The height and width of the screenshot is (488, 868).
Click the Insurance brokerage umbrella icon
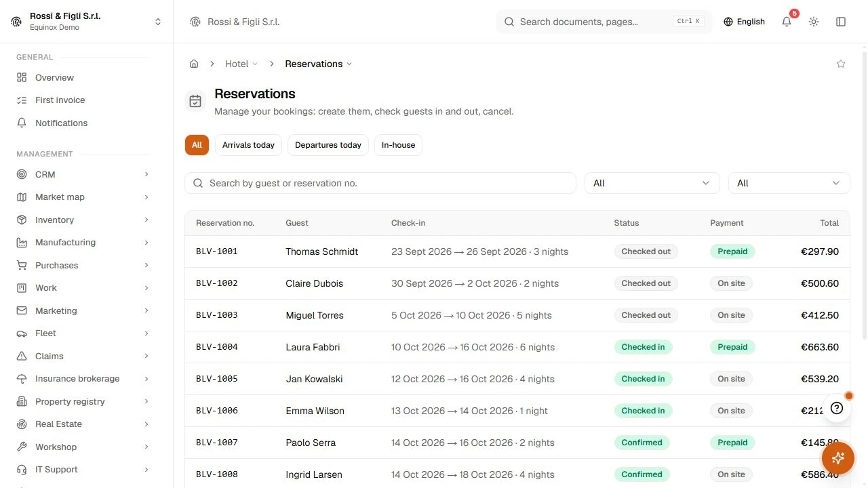(22, 379)
